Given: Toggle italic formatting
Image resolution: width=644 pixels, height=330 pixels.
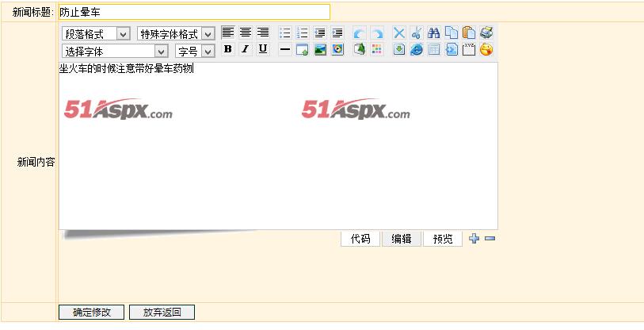Looking at the screenshot, I should (246, 49).
